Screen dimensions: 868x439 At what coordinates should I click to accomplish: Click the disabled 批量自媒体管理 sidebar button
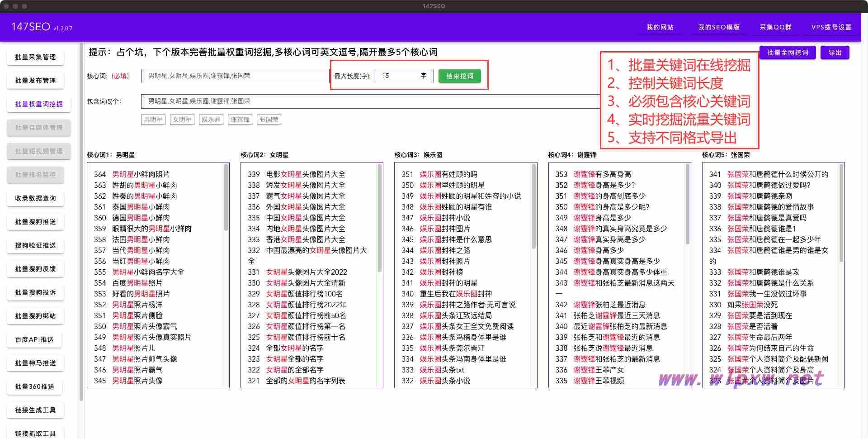pyautogui.click(x=39, y=128)
